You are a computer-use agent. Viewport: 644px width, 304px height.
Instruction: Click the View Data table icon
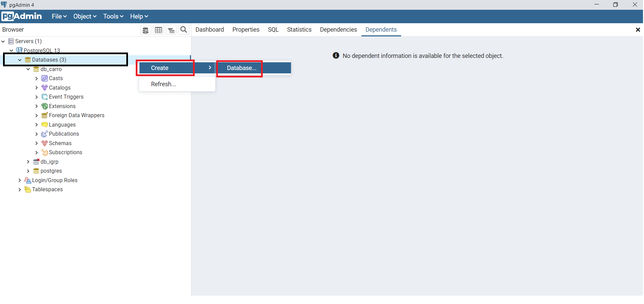click(158, 30)
